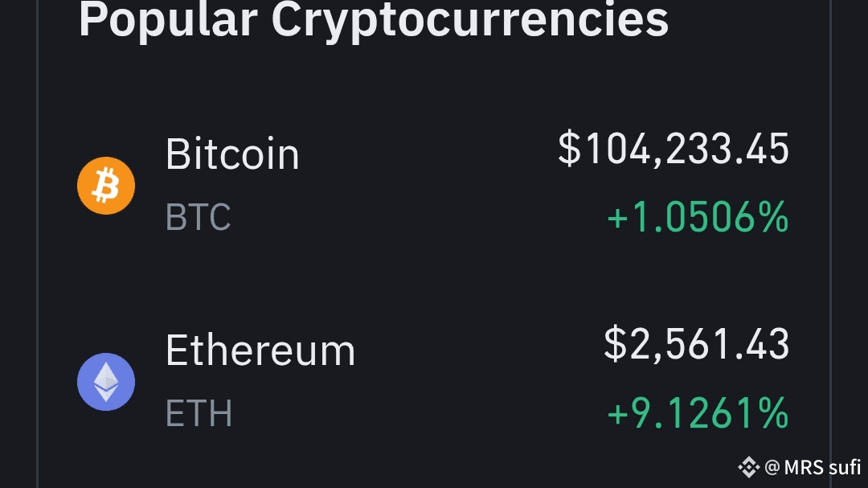The image size is (868, 488).
Task: Click the orange Bitcoin logo icon
Action: click(105, 186)
